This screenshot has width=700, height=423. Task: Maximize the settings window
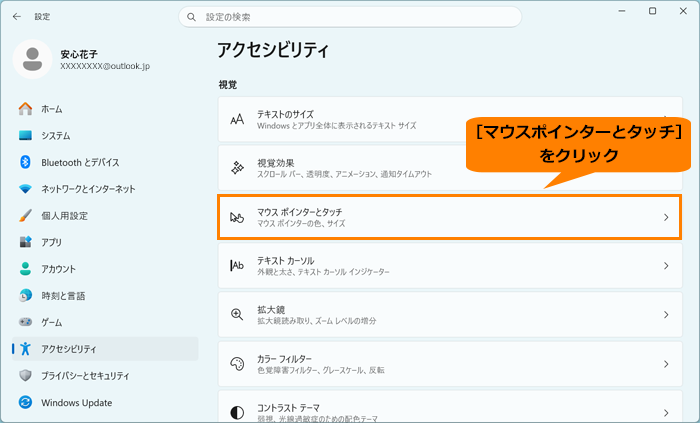point(652,11)
